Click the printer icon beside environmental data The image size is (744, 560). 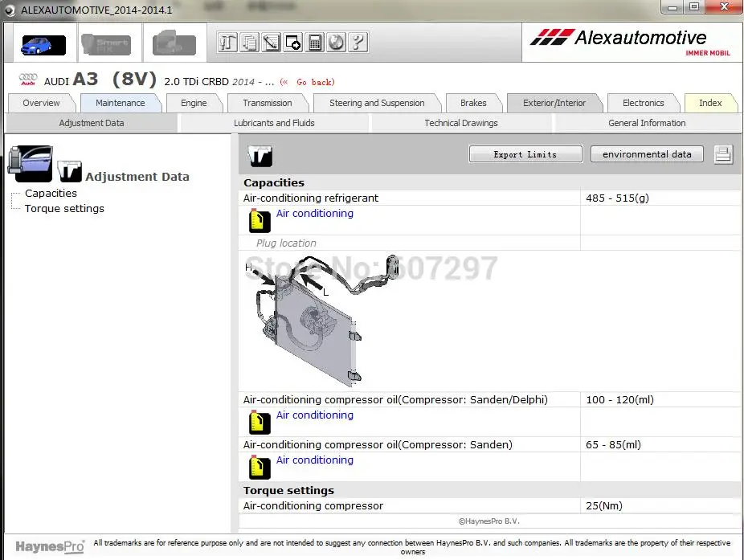(723, 154)
